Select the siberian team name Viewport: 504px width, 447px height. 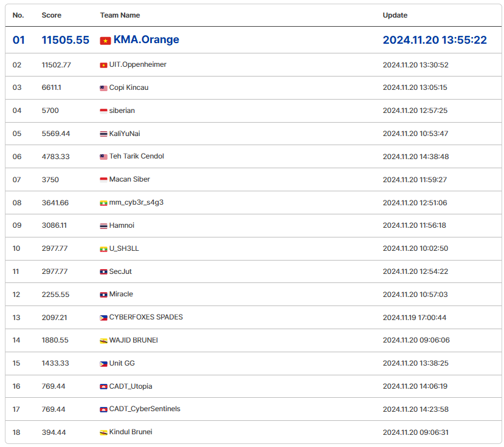click(122, 111)
